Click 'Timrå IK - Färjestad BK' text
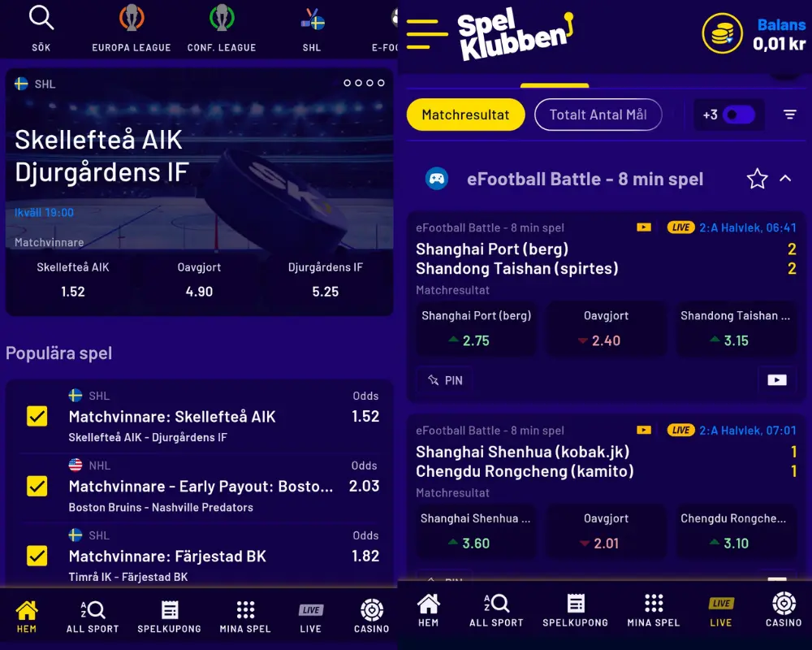The image size is (812, 650). tap(128, 577)
